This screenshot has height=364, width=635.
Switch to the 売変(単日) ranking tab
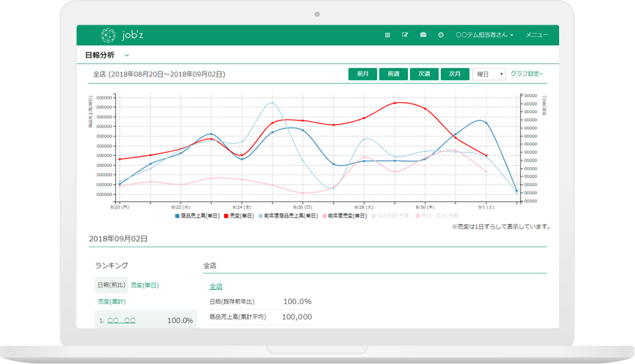pyautogui.click(x=145, y=285)
